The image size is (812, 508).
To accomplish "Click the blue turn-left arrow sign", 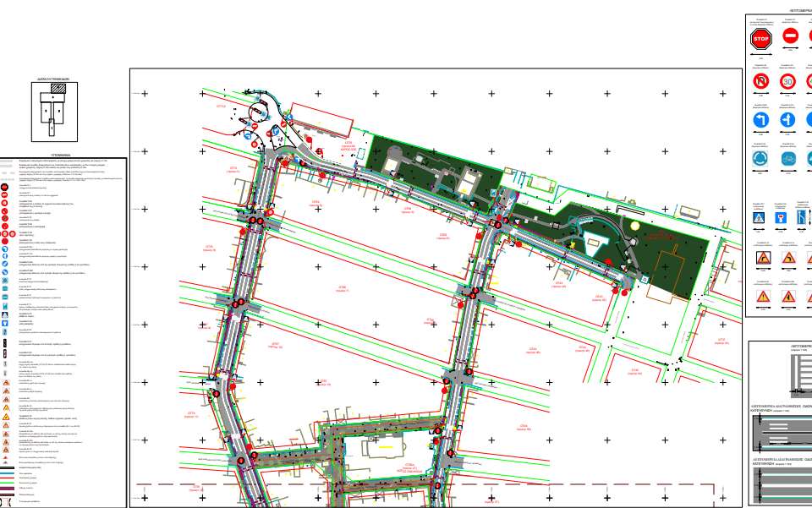I will click(x=761, y=121).
